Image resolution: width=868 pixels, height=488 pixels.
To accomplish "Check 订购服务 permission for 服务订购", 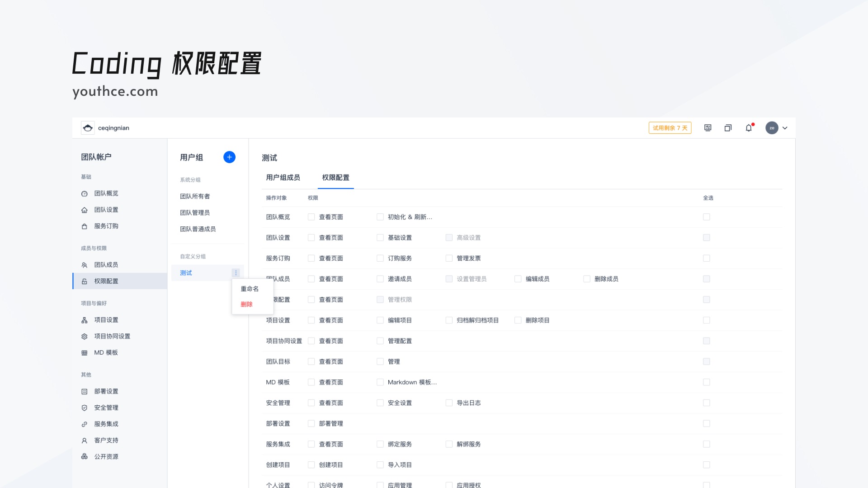I will tap(380, 258).
